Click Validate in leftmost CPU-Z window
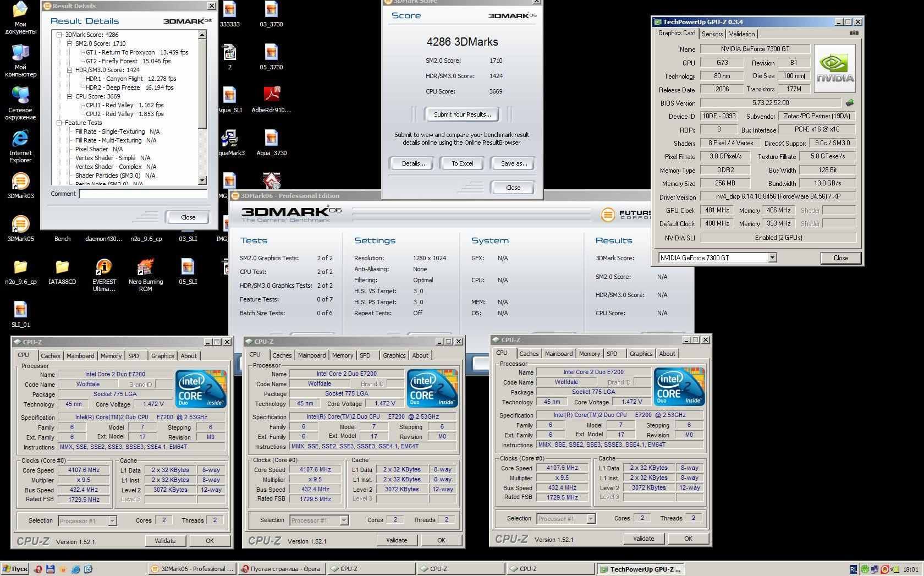924x576 pixels. pos(165,541)
